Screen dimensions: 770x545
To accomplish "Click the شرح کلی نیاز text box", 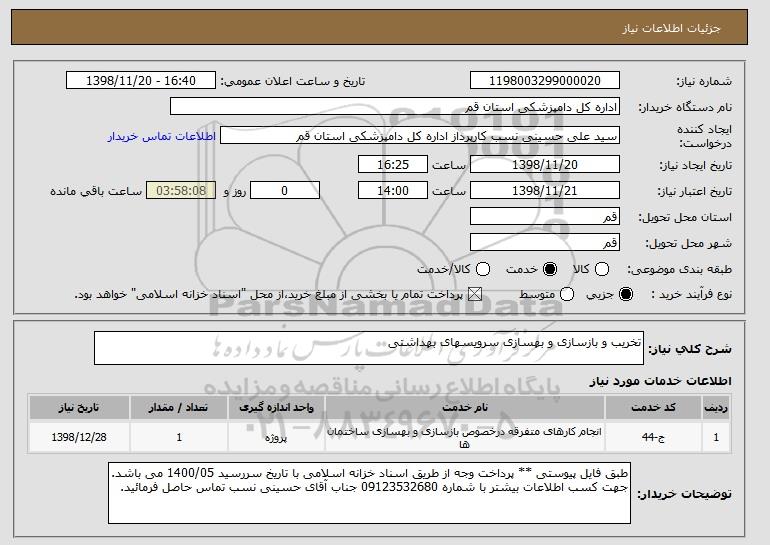I will [369, 348].
